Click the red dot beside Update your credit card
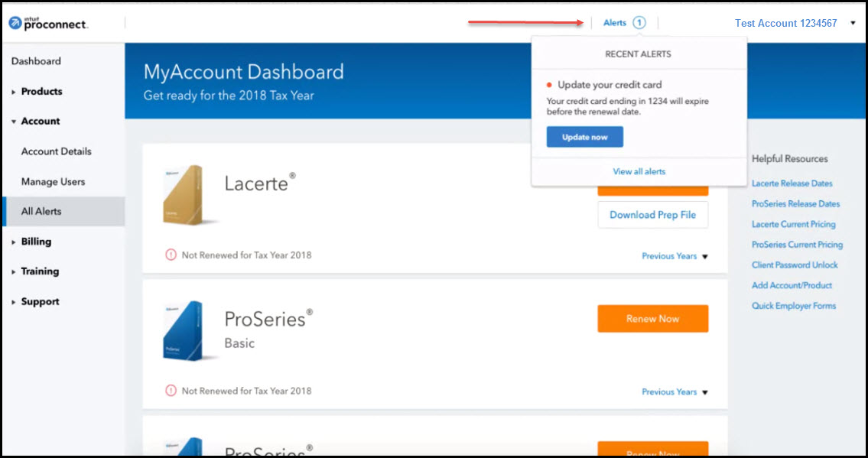This screenshot has height=458, width=868. (549, 85)
